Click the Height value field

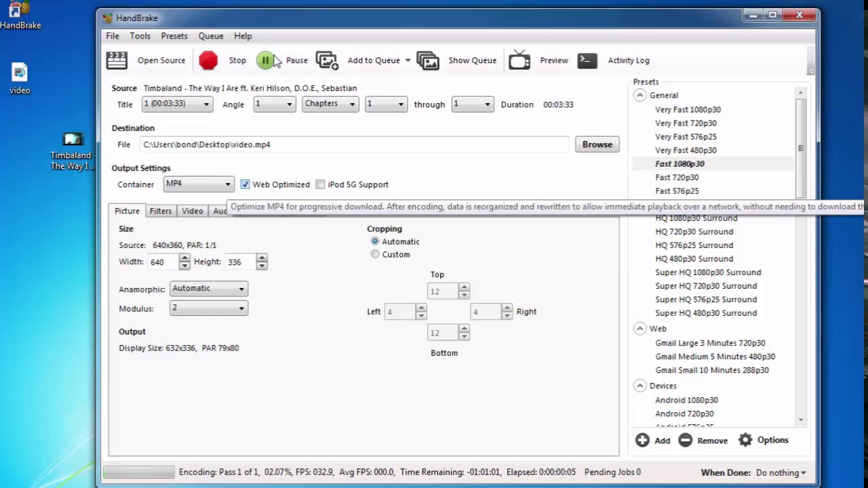point(241,262)
